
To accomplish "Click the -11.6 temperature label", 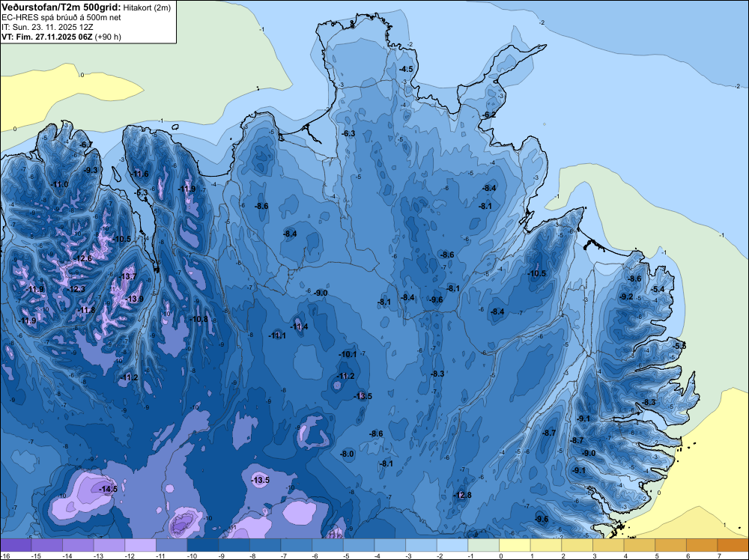I will tap(140, 174).
